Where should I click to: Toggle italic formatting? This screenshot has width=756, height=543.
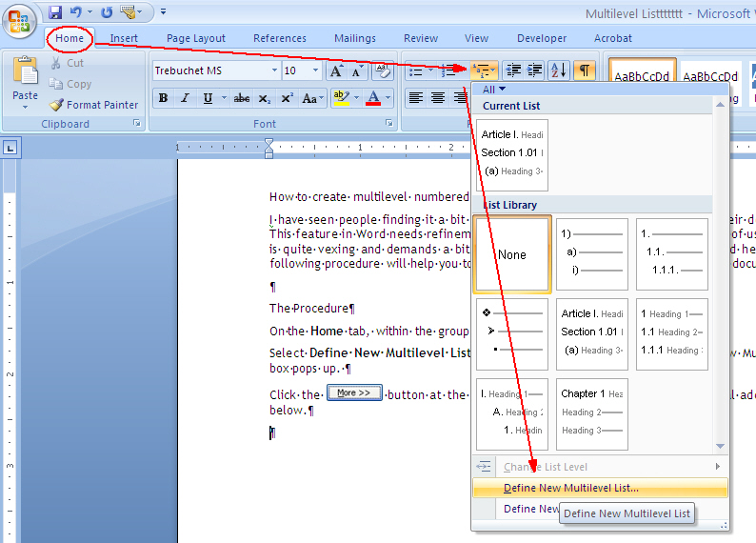[x=185, y=98]
